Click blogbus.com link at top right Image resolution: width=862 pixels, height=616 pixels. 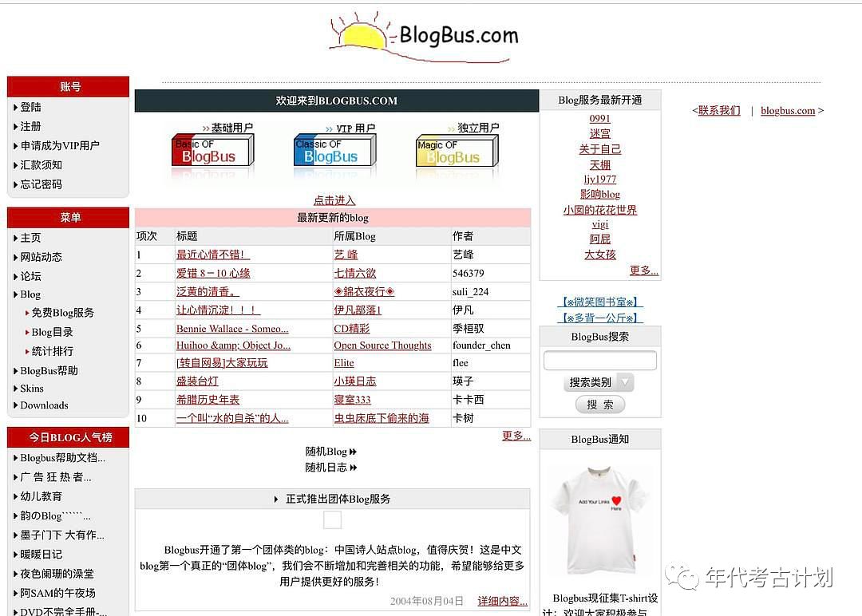tap(788, 110)
